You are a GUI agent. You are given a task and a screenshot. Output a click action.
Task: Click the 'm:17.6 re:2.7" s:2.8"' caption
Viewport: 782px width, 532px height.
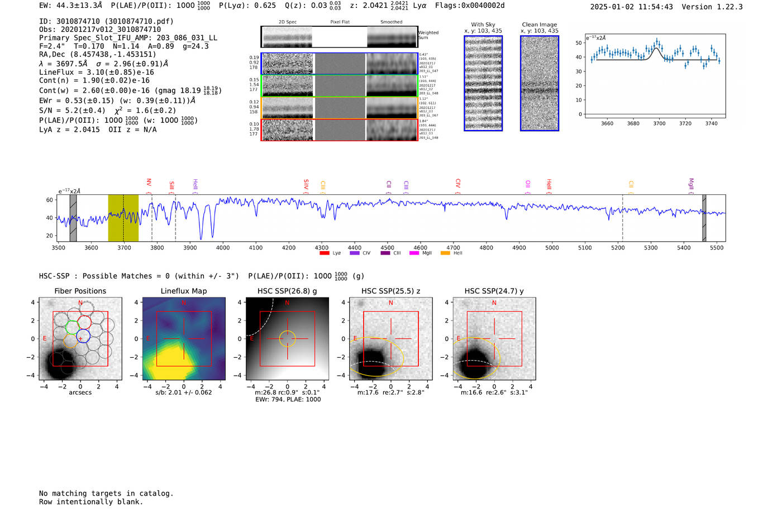tap(391, 392)
